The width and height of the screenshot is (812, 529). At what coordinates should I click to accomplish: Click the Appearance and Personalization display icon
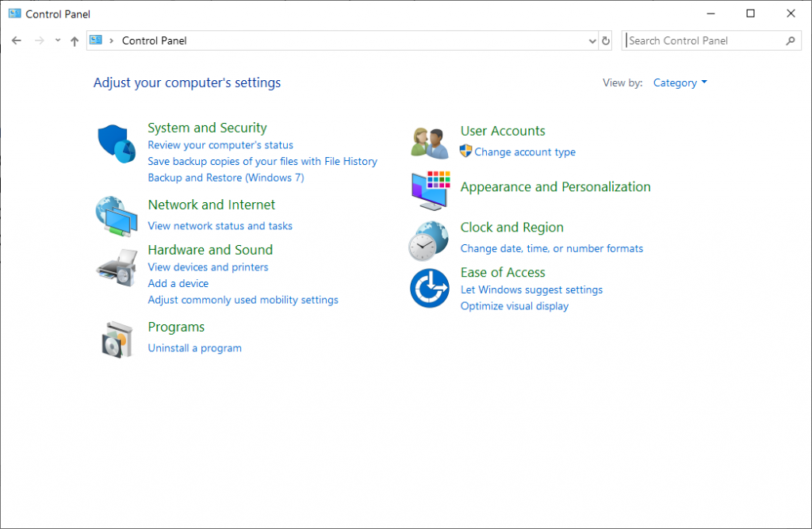click(x=429, y=190)
